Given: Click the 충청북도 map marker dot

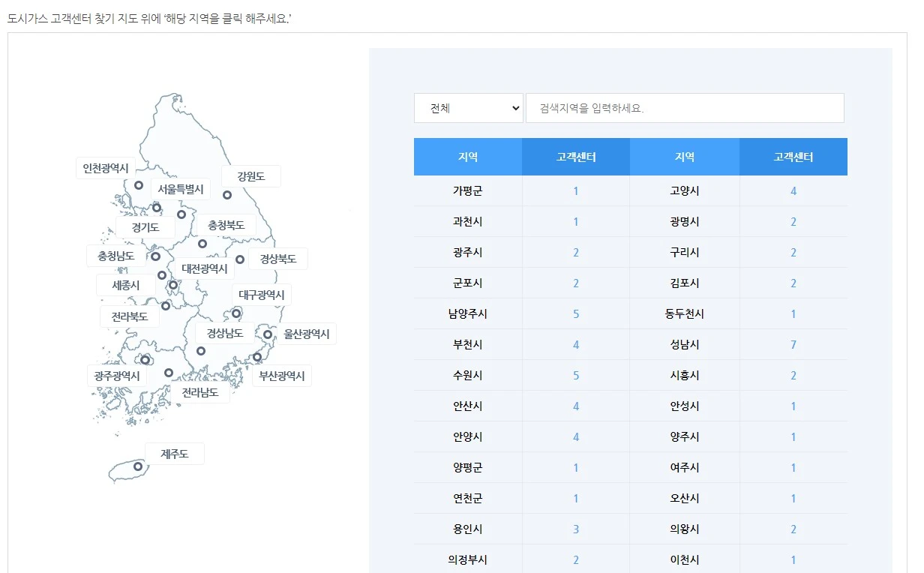Looking at the screenshot, I should point(202,244).
